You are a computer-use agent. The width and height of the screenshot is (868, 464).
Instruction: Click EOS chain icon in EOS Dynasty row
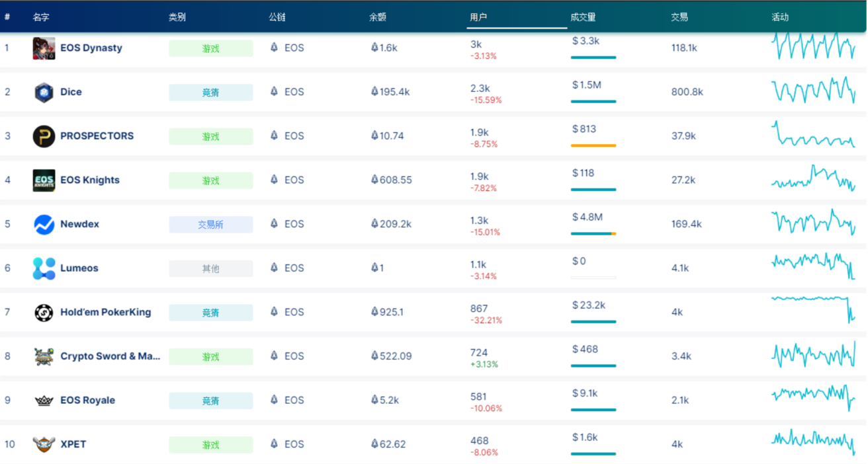[274, 47]
